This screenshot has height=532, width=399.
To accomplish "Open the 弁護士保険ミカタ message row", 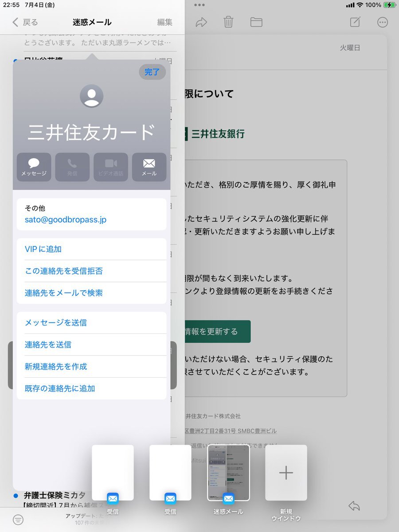I will (x=92, y=499).
